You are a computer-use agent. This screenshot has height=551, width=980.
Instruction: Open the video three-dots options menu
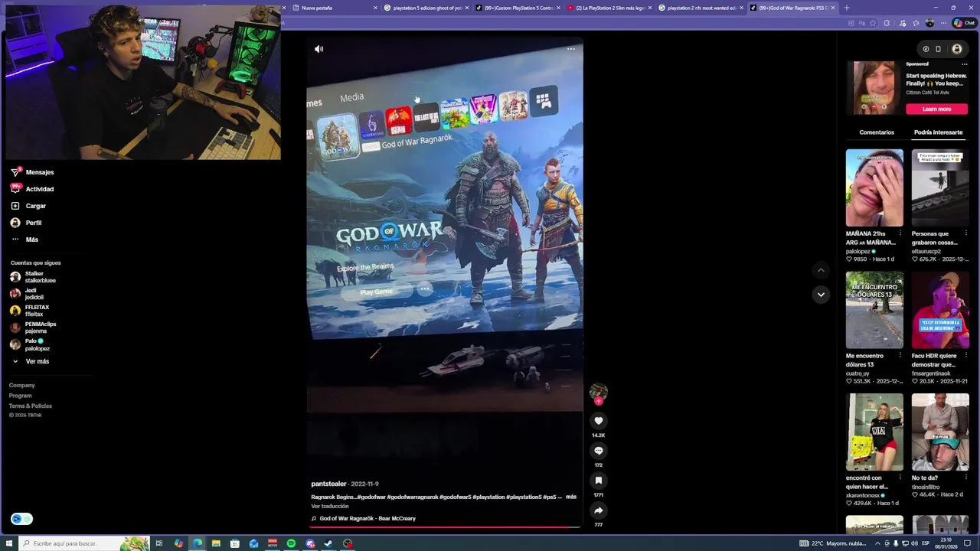coord(570,49)
